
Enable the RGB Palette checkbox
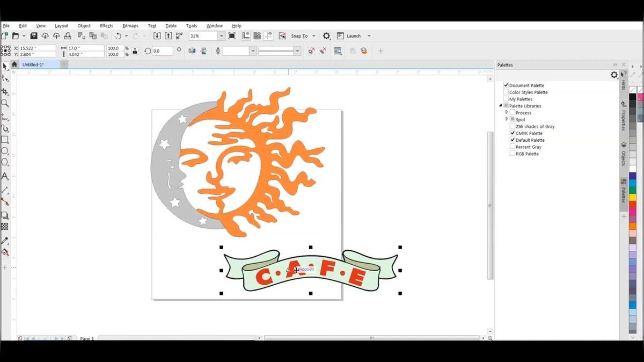513,154
